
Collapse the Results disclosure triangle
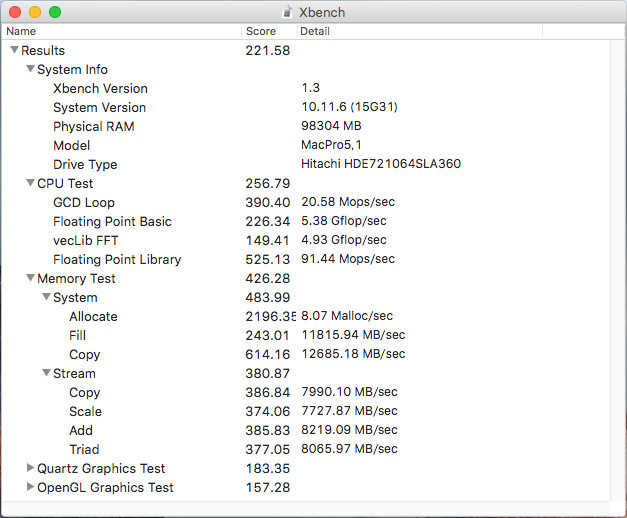pos(14,50)
